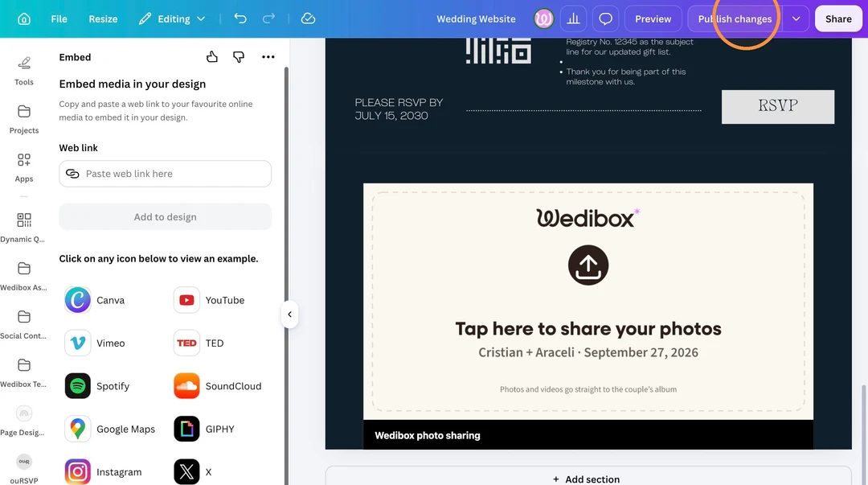Viewport: 868px width, 485px height.
Task: Expand the publish options arrow
Action: click(x=796, y=18)
